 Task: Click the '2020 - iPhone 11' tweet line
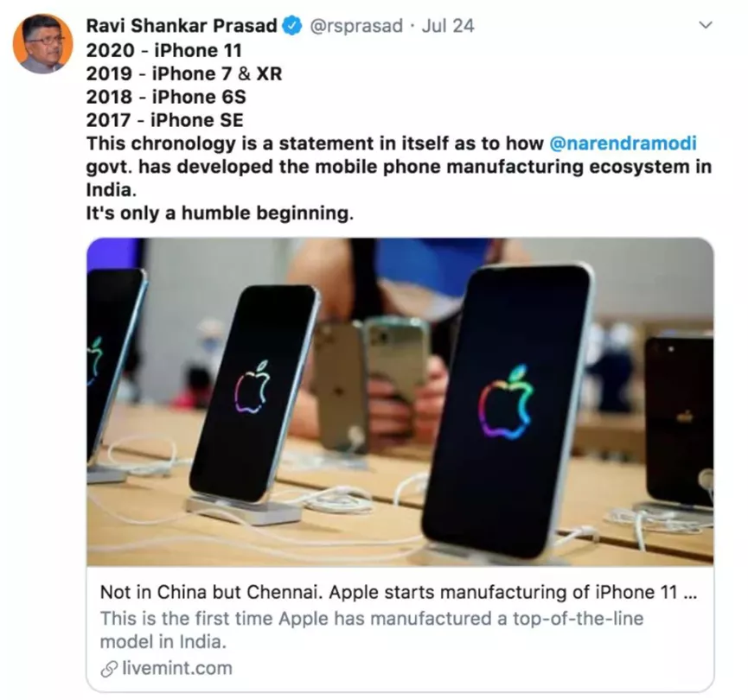click(164, 50)
